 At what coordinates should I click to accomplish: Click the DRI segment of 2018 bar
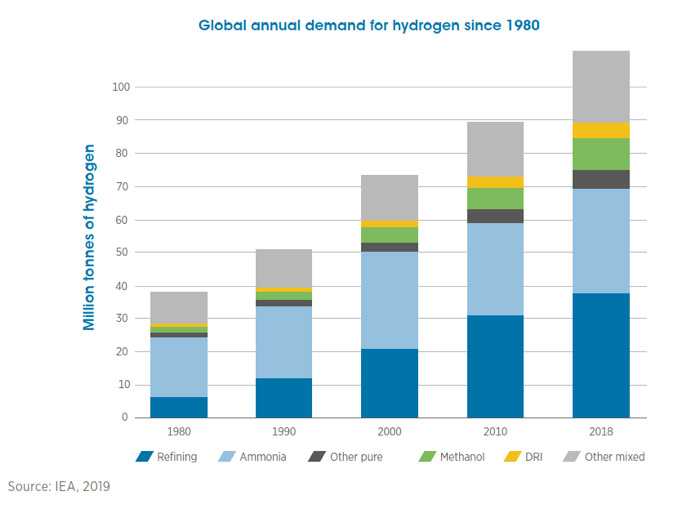tap(600, 130)
